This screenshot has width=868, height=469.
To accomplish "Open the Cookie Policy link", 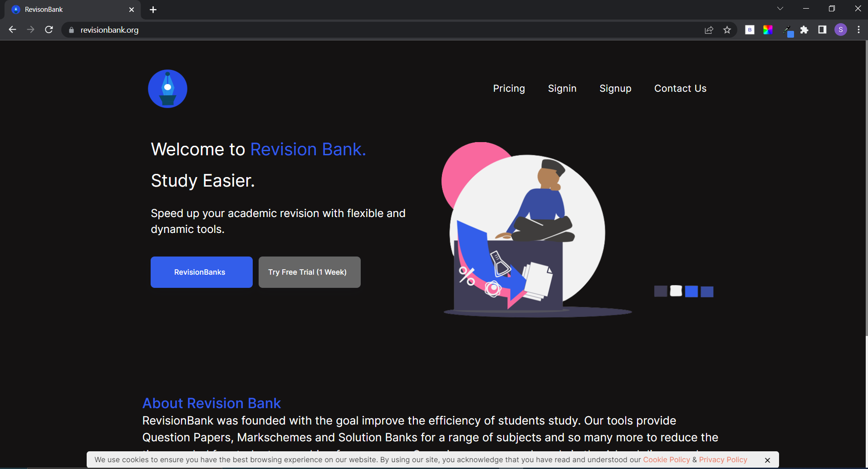I will 666,459.
